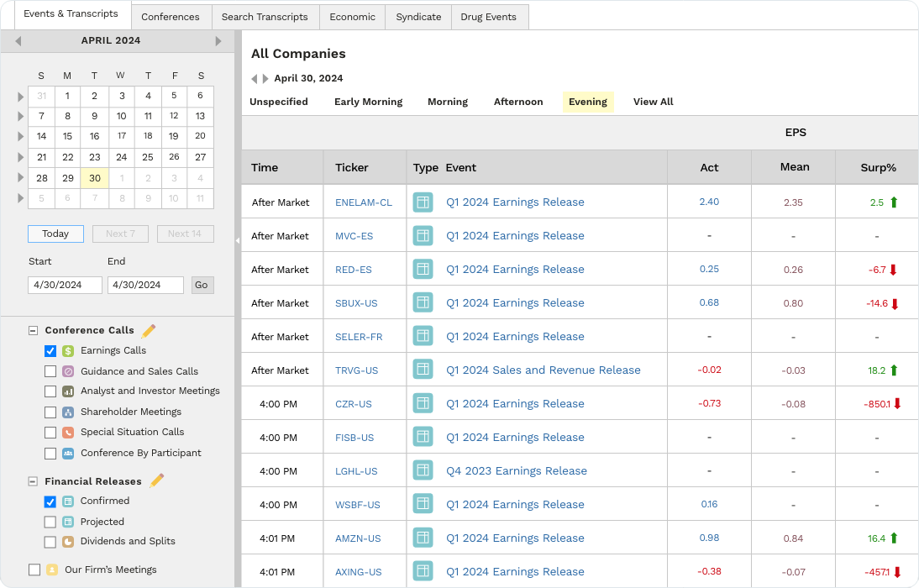
Task: Collapse the Financial Releases group
Action: coord(33,481)
